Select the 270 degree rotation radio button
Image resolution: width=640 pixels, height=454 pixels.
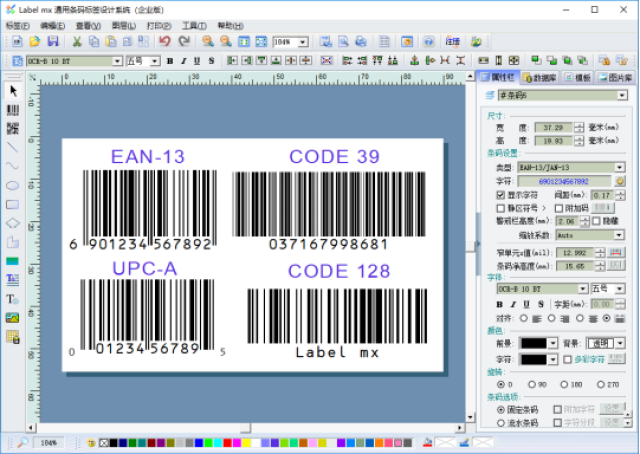pos(600,384)
